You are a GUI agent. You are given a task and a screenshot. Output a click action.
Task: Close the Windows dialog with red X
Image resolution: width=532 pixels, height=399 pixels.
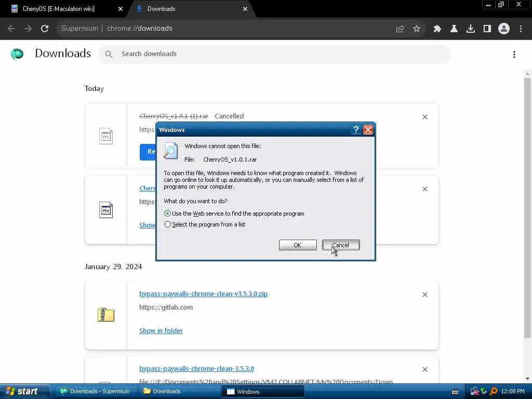(368, 129)
